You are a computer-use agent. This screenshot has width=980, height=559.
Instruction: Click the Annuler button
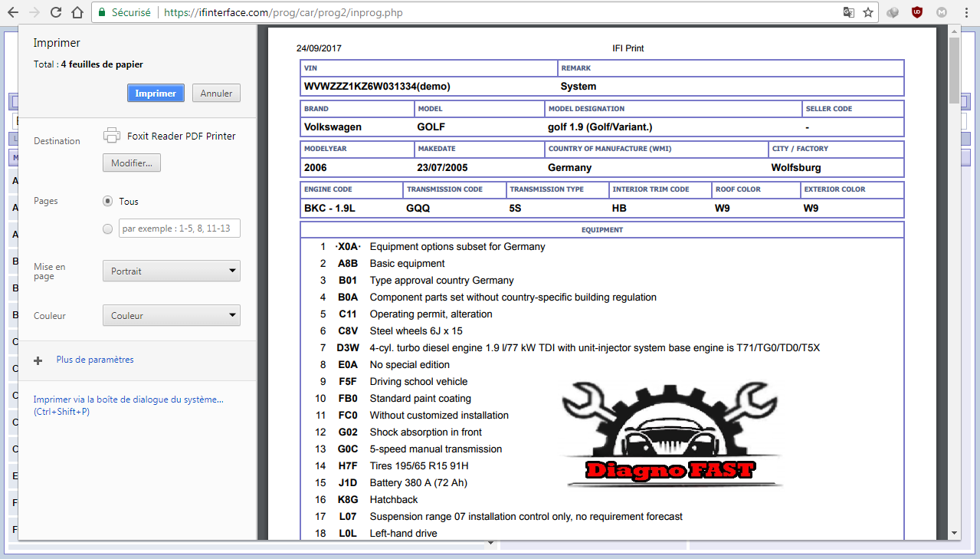216,93
